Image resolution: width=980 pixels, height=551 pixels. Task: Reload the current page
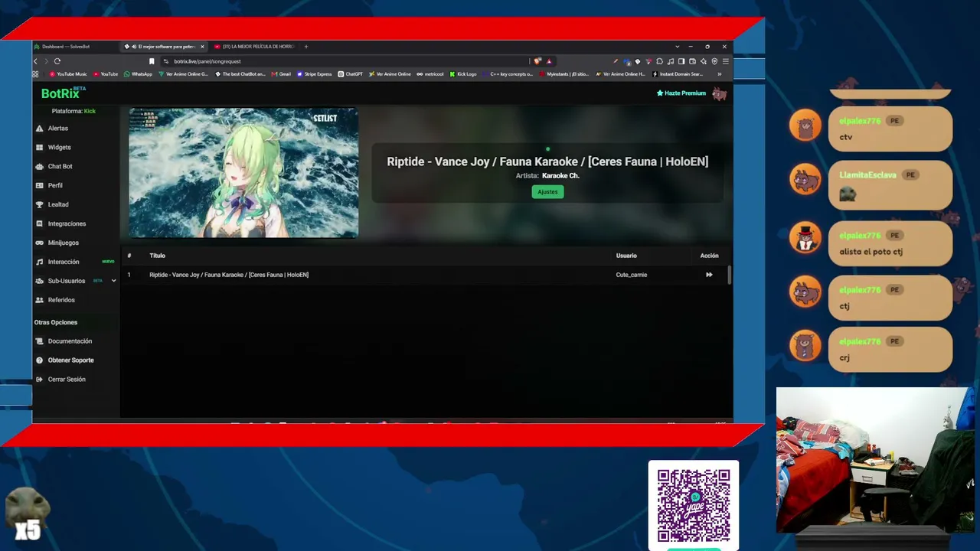pyautogui.click(x=57, y=61)
